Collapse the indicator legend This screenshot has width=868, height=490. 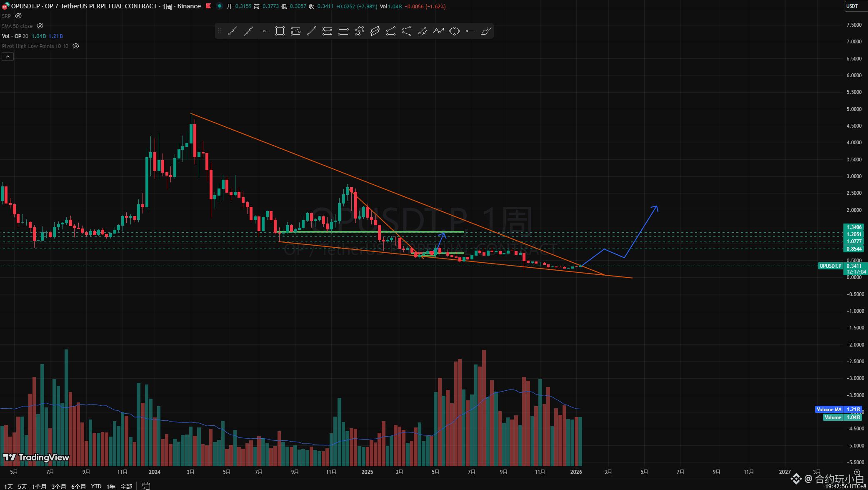[x=8, y=56]
